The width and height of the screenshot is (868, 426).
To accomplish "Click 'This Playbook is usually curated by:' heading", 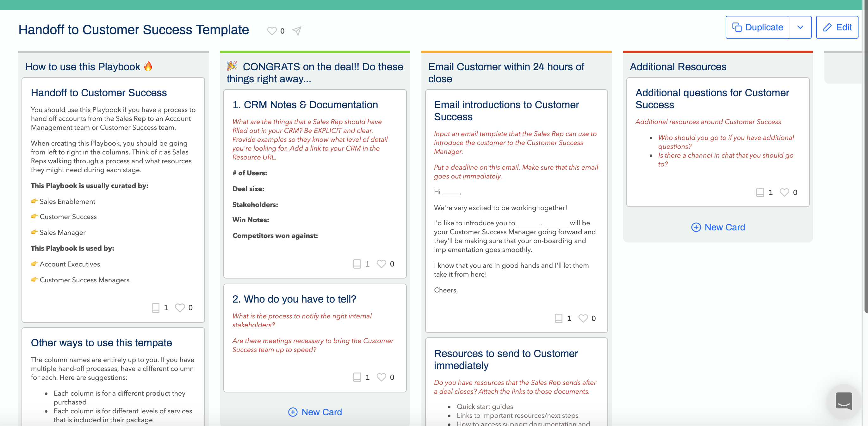I will click(x=90, y=186).
